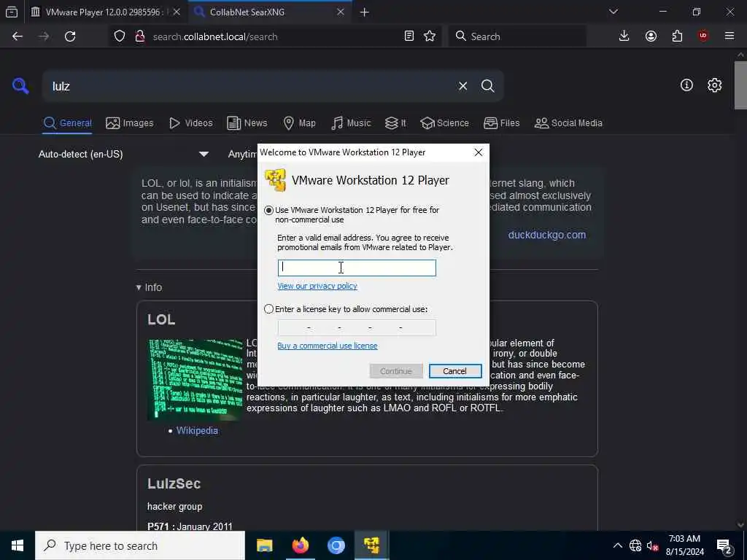This screenshot has height=560, width=747.
Task: Open the Wikipedia link under LOL
Action: click(x=197, y=430)
